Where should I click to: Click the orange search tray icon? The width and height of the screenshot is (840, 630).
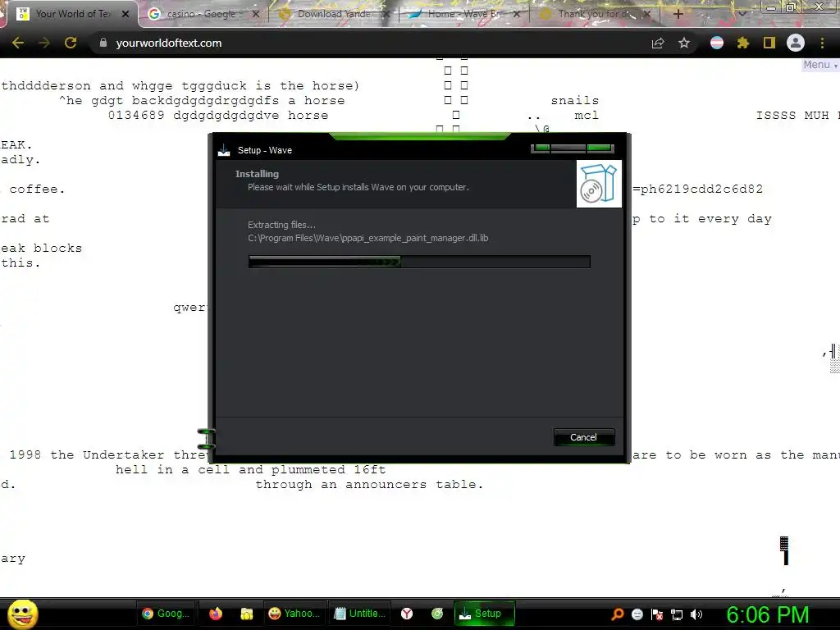[617, 614]
